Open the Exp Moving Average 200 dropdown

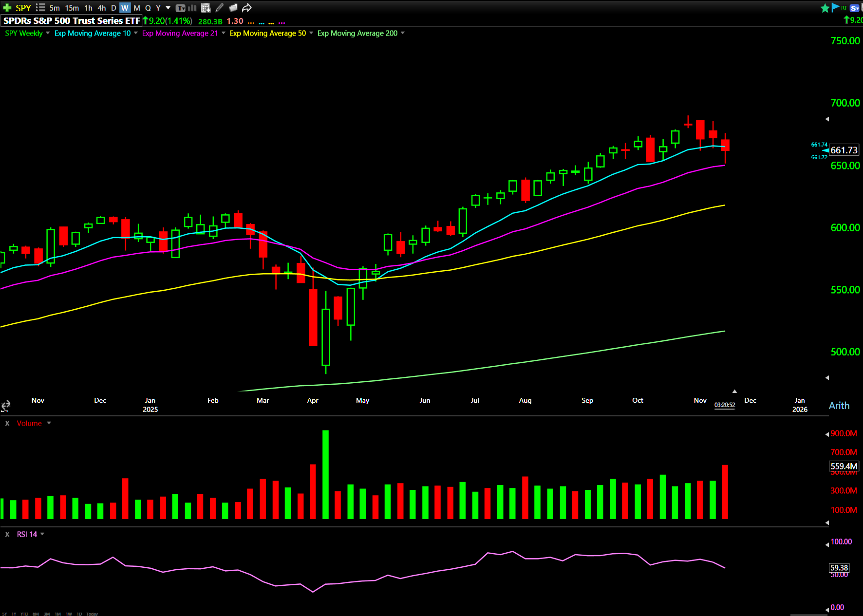click(403, 33)
